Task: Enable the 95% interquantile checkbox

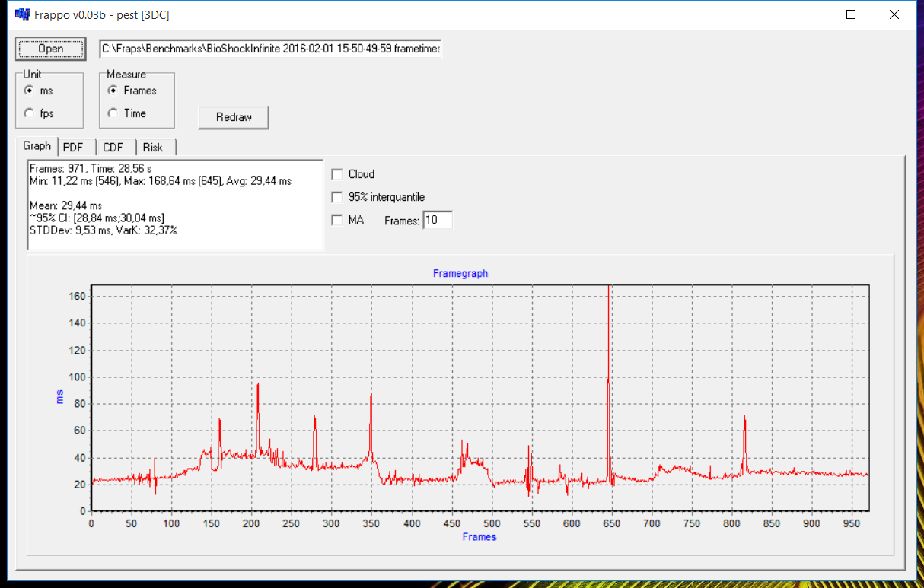Action: (x=337, y=197)
